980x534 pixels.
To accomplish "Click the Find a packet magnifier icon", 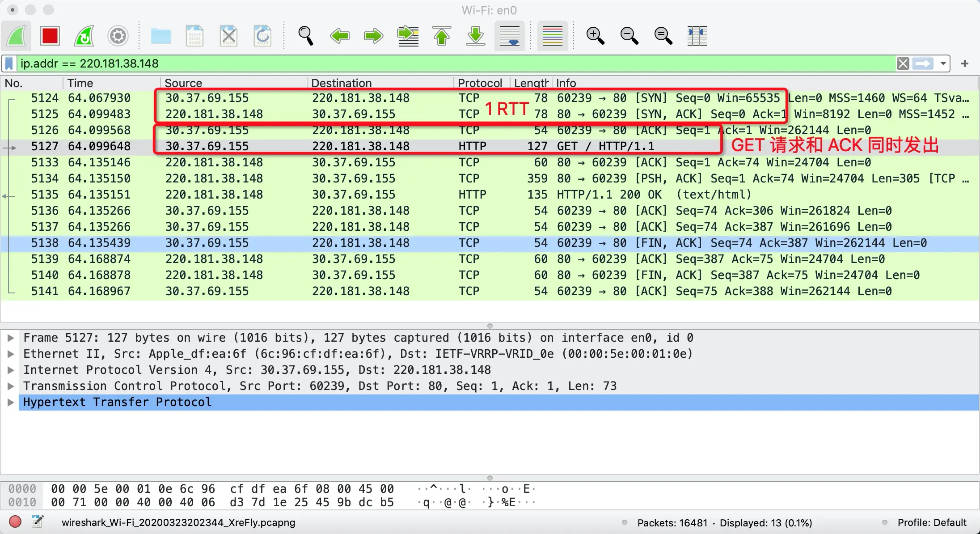I will [306, 36].
